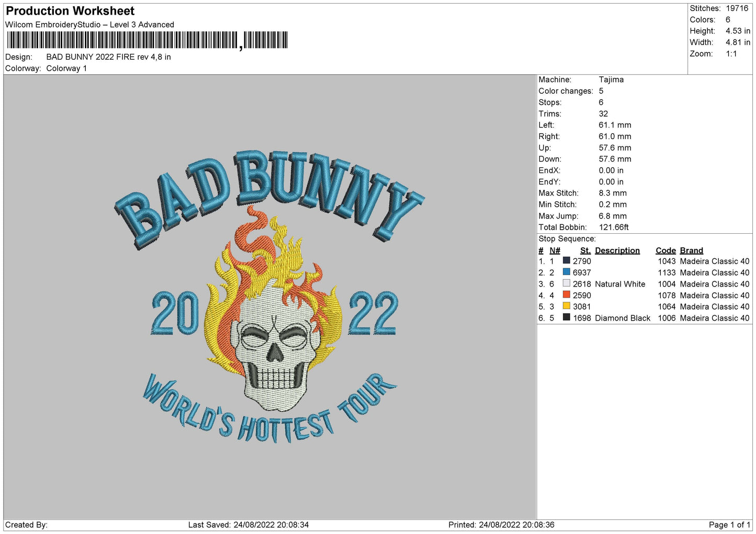Click the trims value '32'
Screen dimensions: 756x534
pyautogui.click(x=603, y=113)
